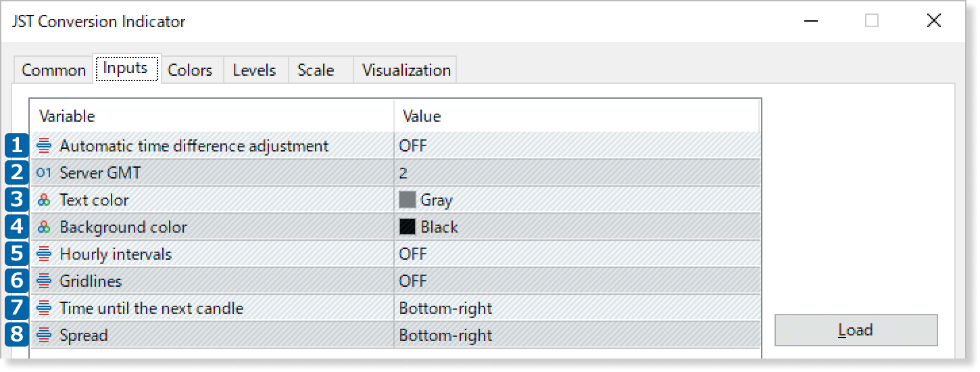Toggle the Gridlines OFF value
The height and width of the screenshot is (372, 980).
413,281
